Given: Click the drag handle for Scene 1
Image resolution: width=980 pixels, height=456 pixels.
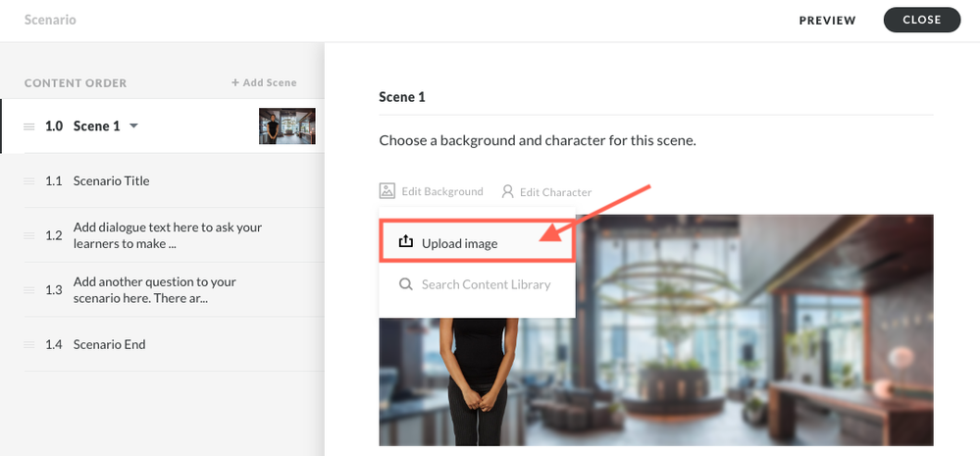Looking at the screenshot, I should click(28, 127).
